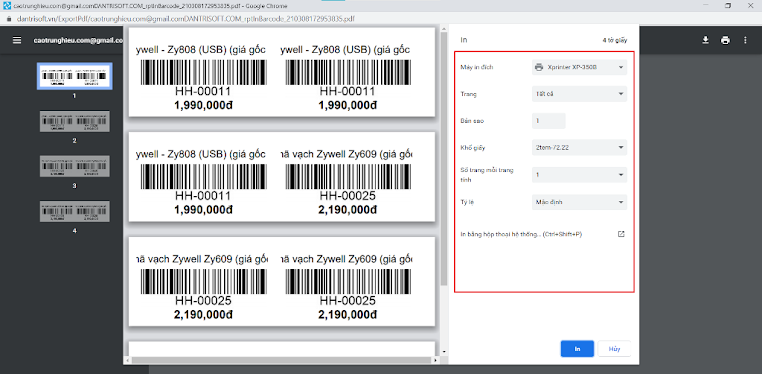Click HH-00025 code on second preview page
This screenshot has height=374, width=762.
[x=347, y=196]
